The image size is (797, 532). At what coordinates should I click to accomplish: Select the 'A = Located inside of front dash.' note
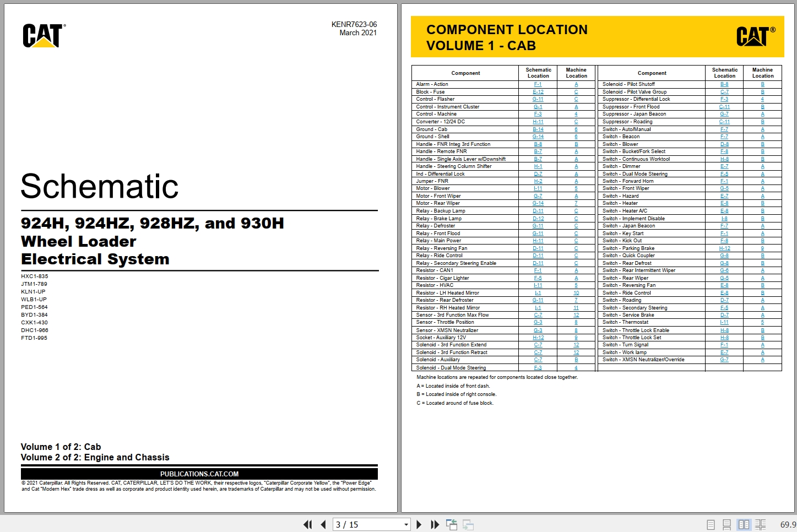pos(453,386)
